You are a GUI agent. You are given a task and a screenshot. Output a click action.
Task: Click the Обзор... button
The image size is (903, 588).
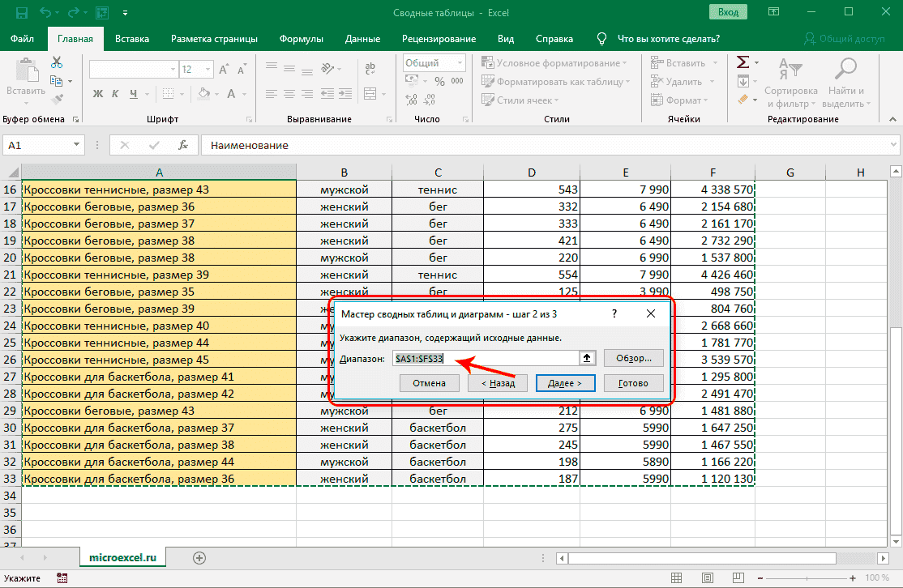pyautogui.click(x=633, y=358)
